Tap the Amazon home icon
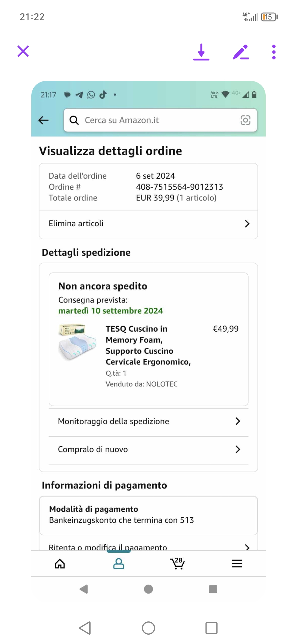297x644 pixels. pos(60,564)
